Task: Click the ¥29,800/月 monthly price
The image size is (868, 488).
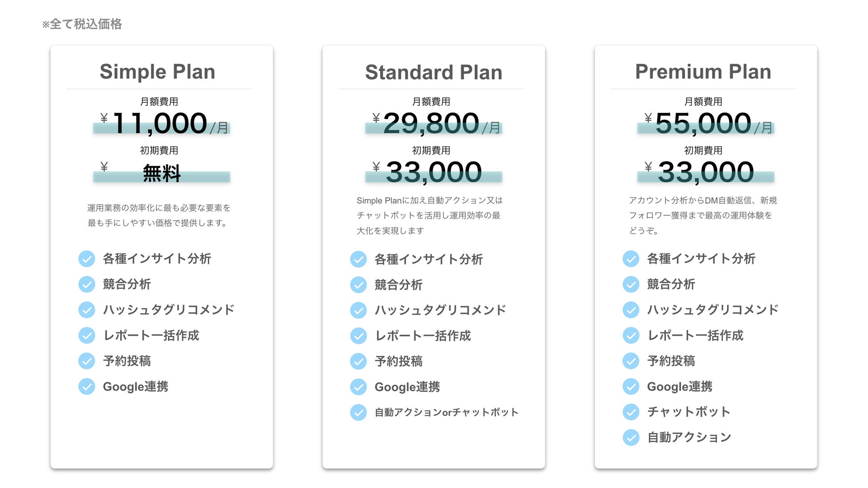Action: [x=432, y=124]
